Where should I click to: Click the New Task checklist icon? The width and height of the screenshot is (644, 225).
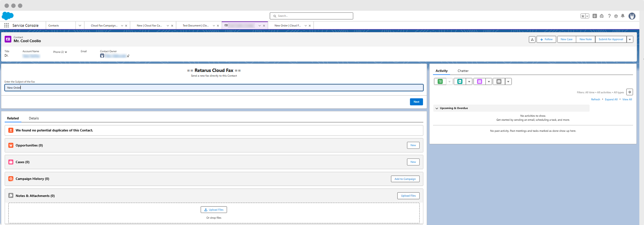point(440,82)
